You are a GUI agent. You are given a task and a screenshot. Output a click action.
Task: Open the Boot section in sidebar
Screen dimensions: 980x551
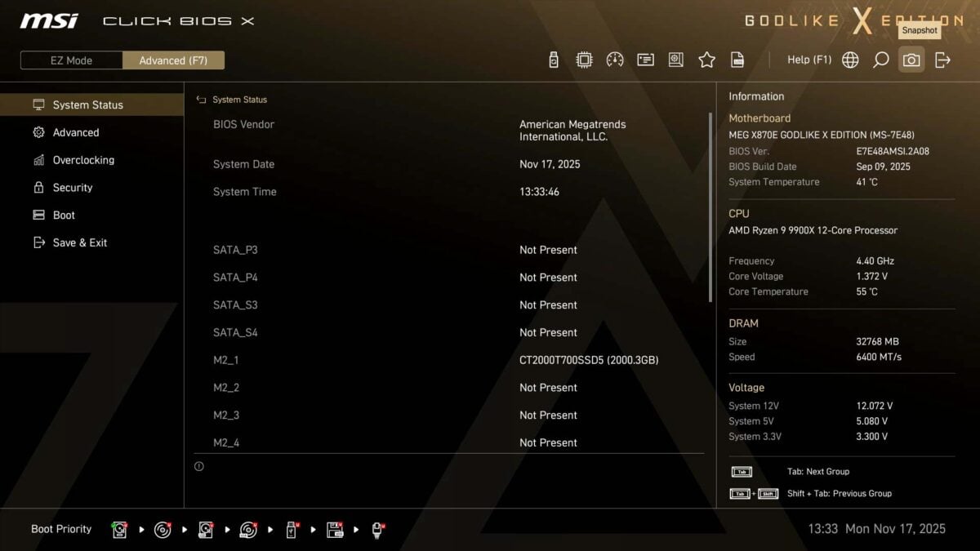point(64,216)
